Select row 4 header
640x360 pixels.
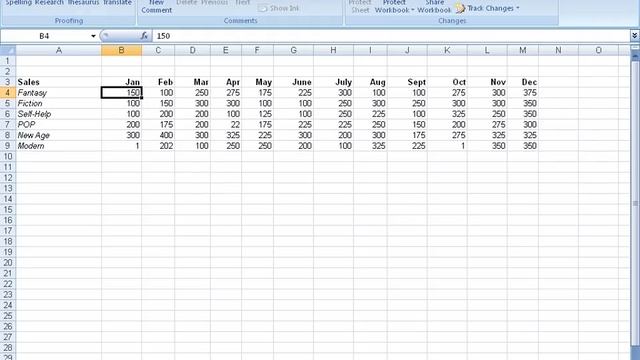click(8, 93)
